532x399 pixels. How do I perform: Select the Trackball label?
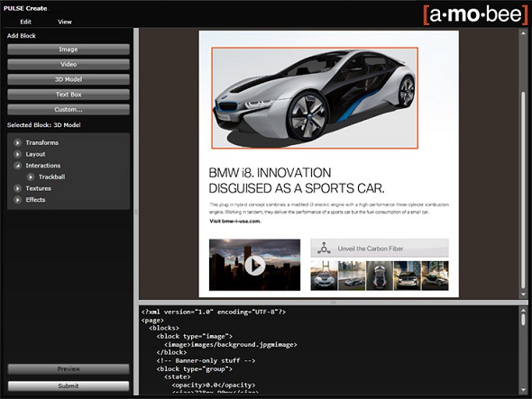pyautogui.click(x=51, y=177)
